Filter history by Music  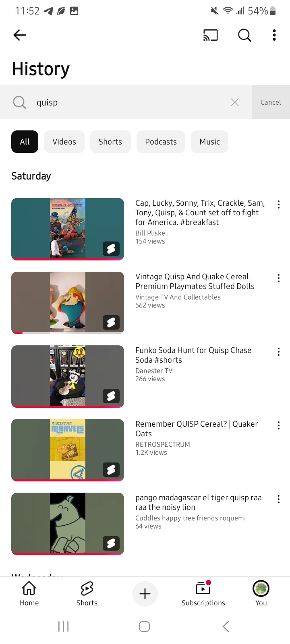click(209, 142)
